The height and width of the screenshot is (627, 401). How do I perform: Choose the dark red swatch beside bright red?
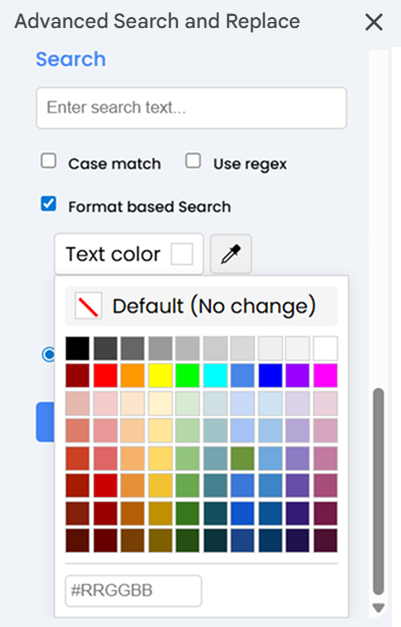point(78,375)
